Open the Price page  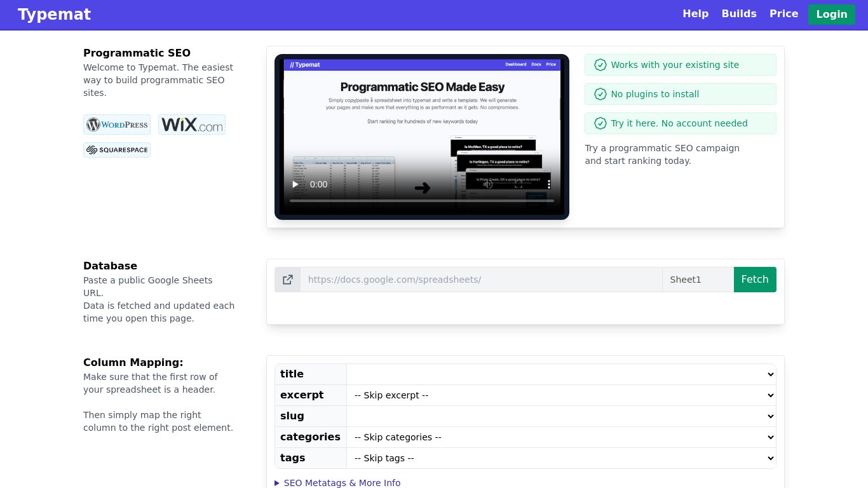point(783,14)
